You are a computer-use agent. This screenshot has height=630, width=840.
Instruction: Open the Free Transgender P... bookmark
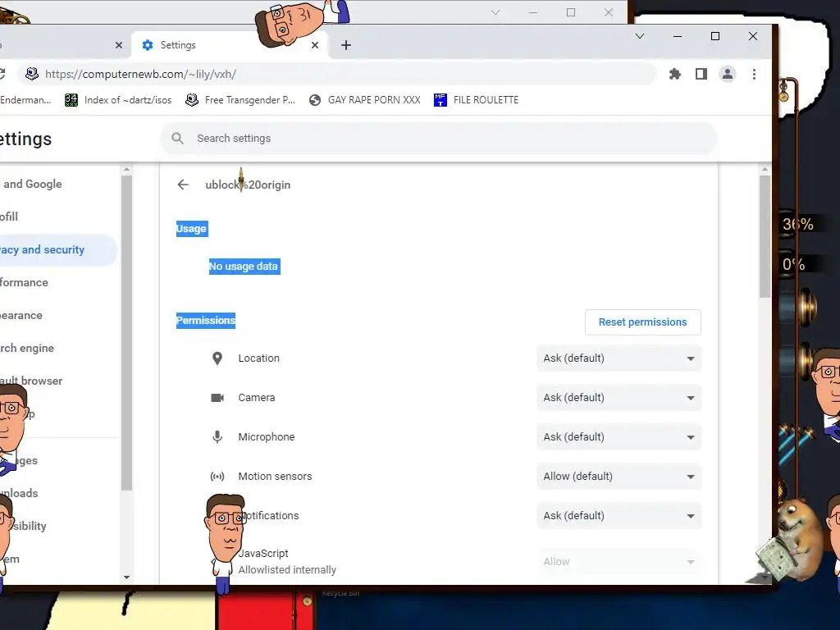tap(240, 99)
